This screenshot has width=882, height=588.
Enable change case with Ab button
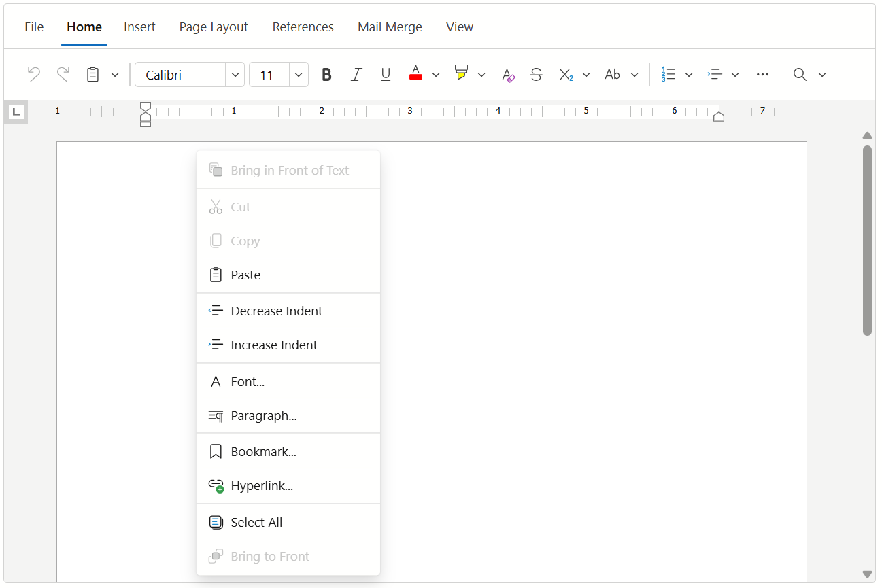613,74
